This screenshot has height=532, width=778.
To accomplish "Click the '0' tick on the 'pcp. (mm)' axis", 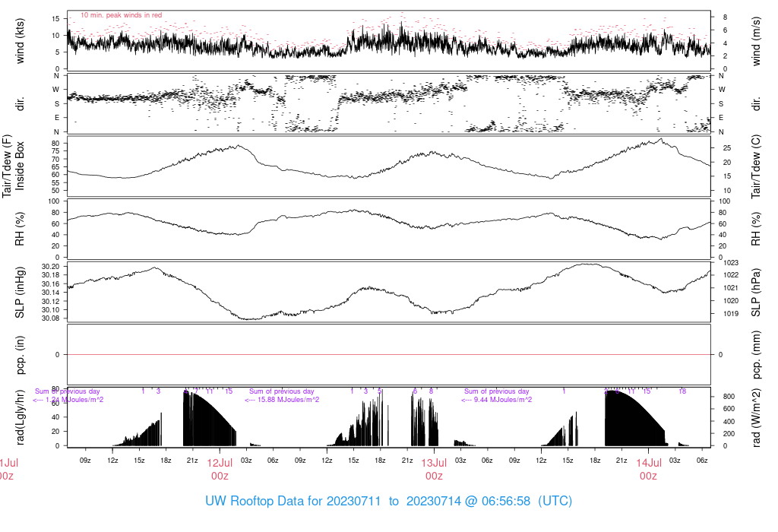I will (x=720, y=355).
